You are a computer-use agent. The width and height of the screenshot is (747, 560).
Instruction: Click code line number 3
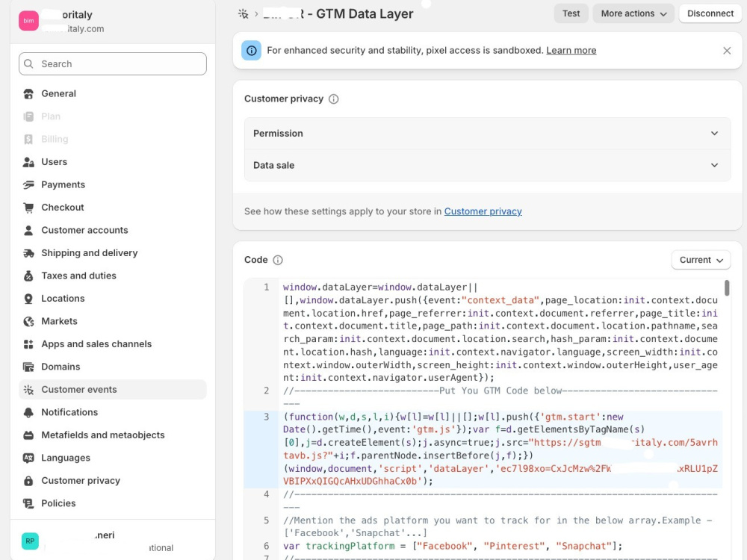267,417
